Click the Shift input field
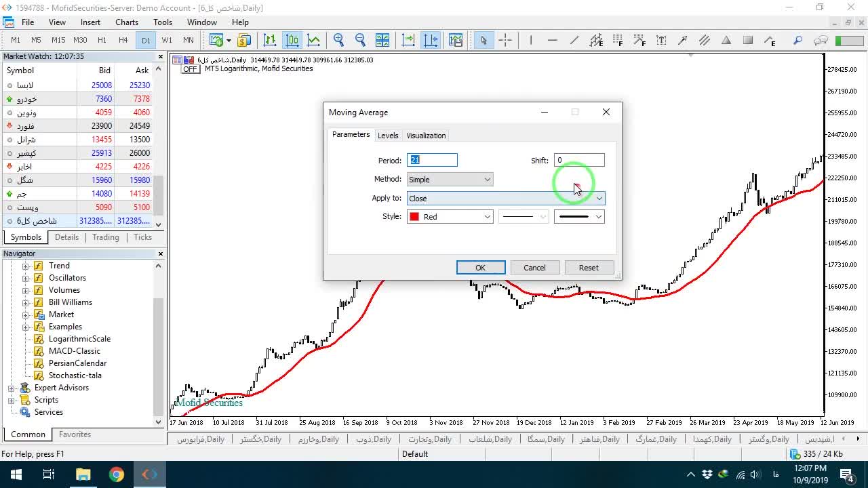The width and height of the screenshot is (868, 488). pos(579,161)
